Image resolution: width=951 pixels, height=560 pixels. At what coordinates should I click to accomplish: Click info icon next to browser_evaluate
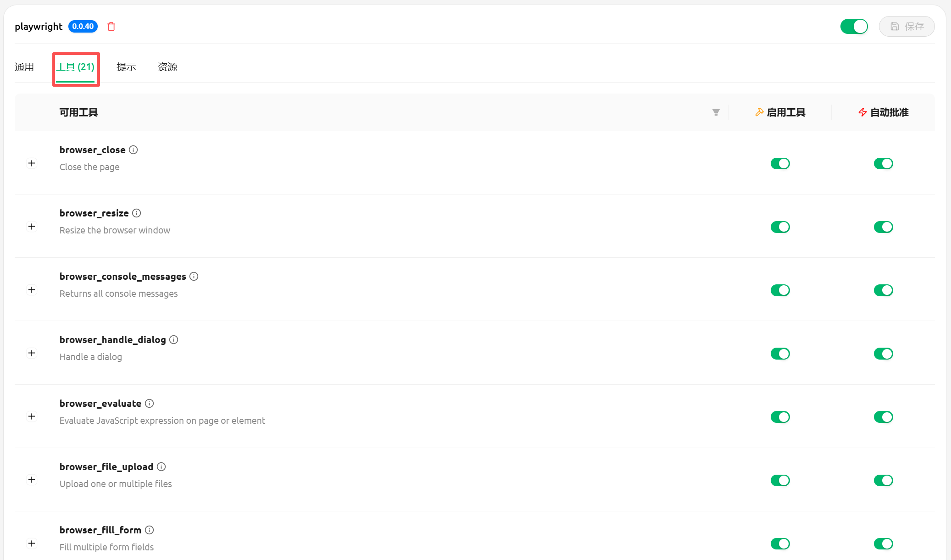pyautogui.click(x=150, y=404)
